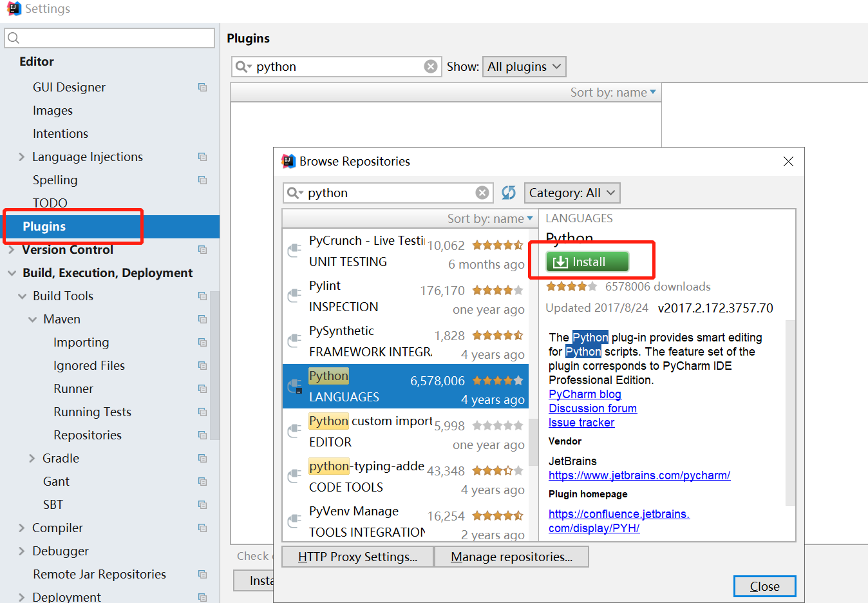Click the refresh repositories icon
Viewport: 868px width, 603px height.
[509, 193]
